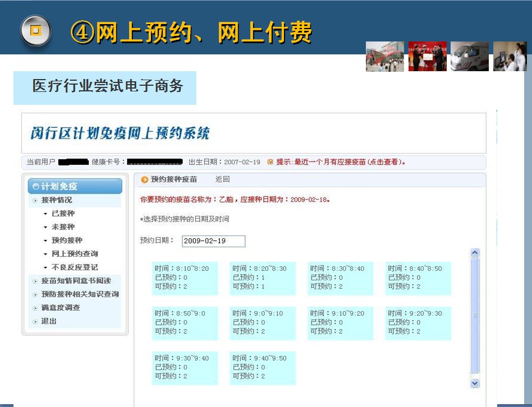Open the 满意度调查 sidebar item
The image size is (532, 407).
click(60, 308)
